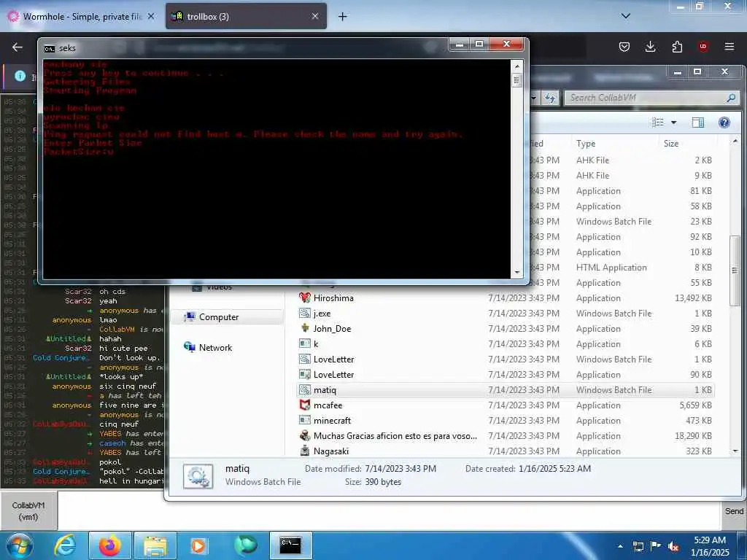Open the Action Center flag icon
The image size is (747, 560).
point(656,546)
